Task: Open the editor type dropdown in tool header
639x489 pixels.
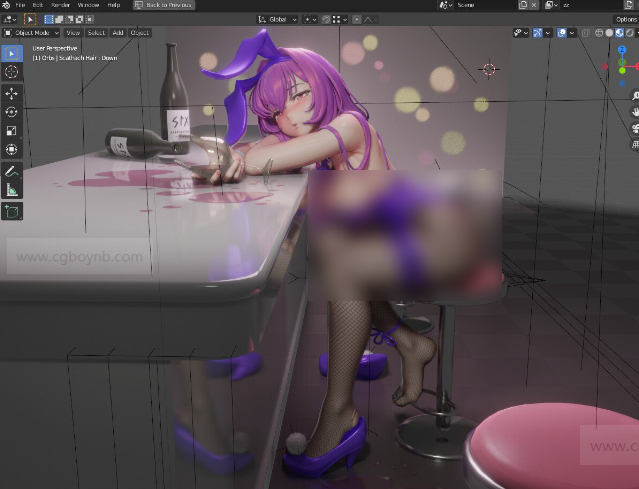Action: [9, 19]
